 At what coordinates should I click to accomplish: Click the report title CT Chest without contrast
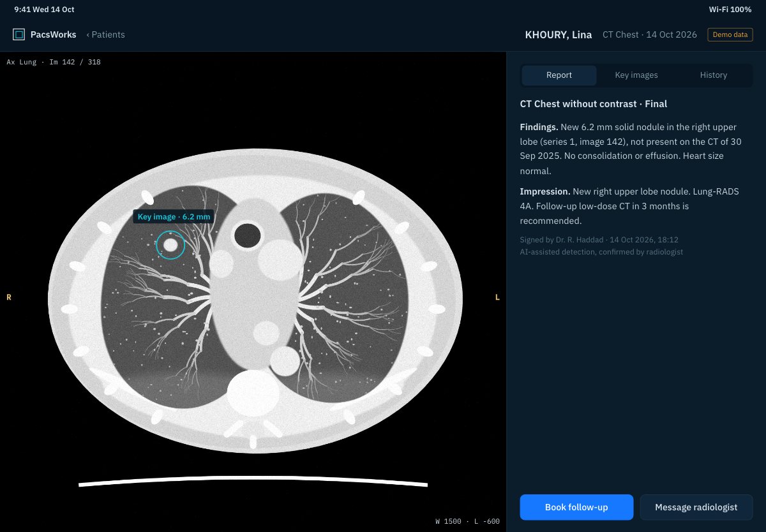[x=594, y=104]
